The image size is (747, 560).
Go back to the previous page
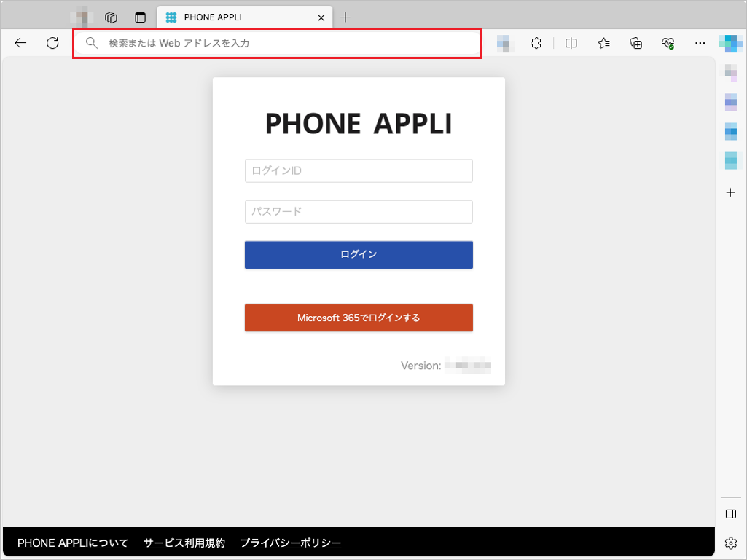[x=20, y=43]
